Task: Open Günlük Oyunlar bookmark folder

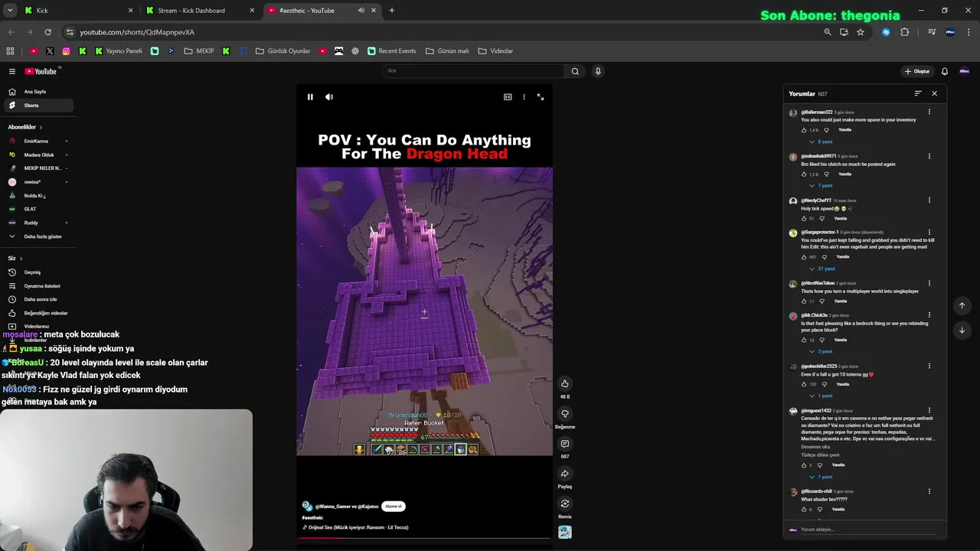Action: 283,51
